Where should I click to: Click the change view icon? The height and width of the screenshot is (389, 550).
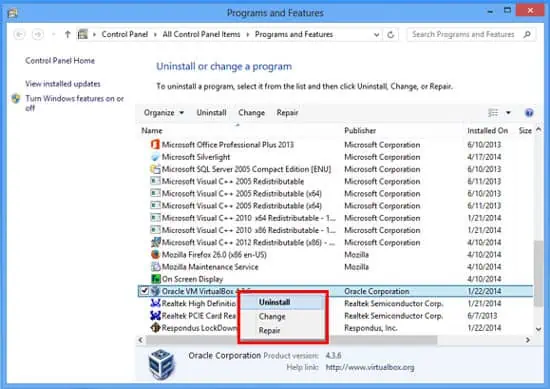coord(493,113)
